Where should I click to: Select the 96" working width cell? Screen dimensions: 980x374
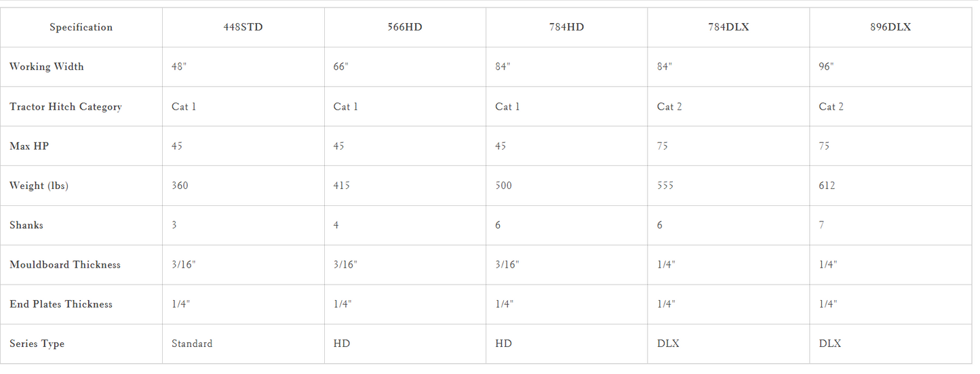[x=890, y=66]
